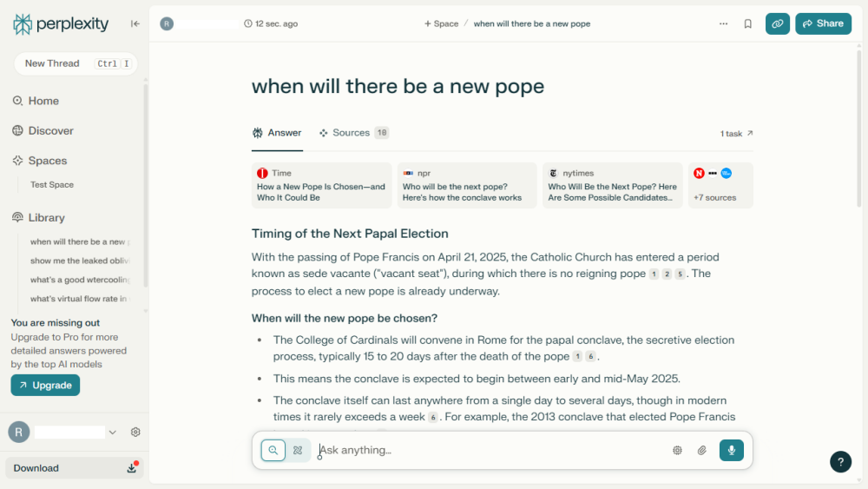Switch to the Sources tab

(353, 133)
